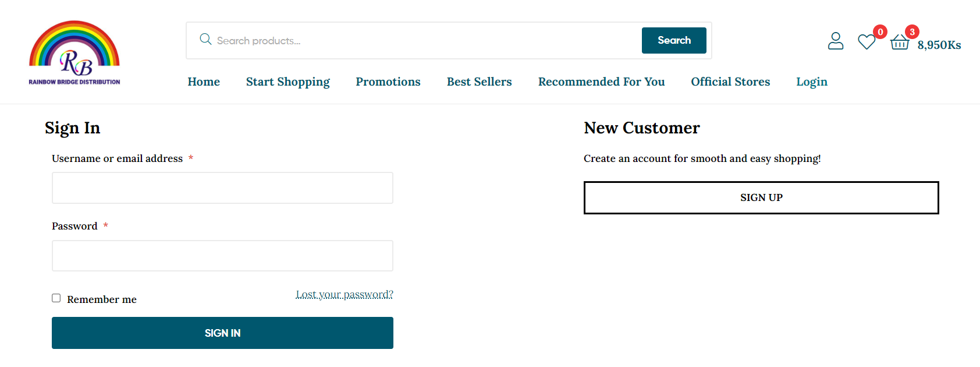Open the wishlist heart icon
The height and width of the screenshot is (367, 980).
(867, 42)
